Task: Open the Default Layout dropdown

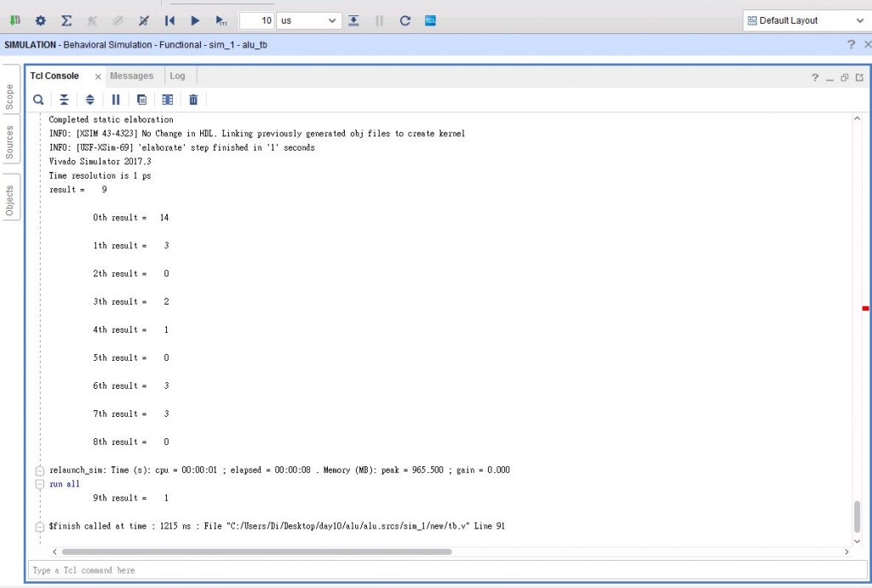Action: 806,20
